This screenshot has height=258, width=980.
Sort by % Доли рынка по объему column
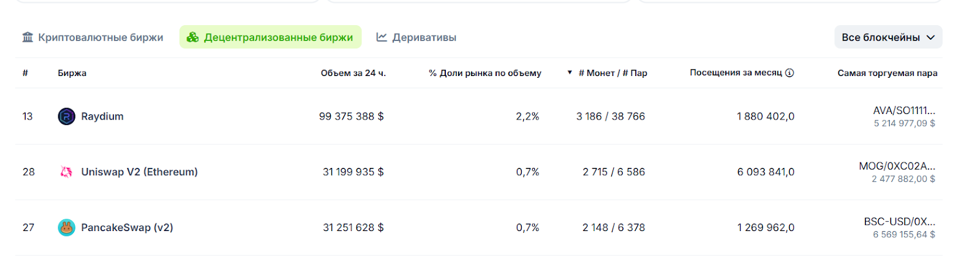pyautogui.click(x=484, y=73)
